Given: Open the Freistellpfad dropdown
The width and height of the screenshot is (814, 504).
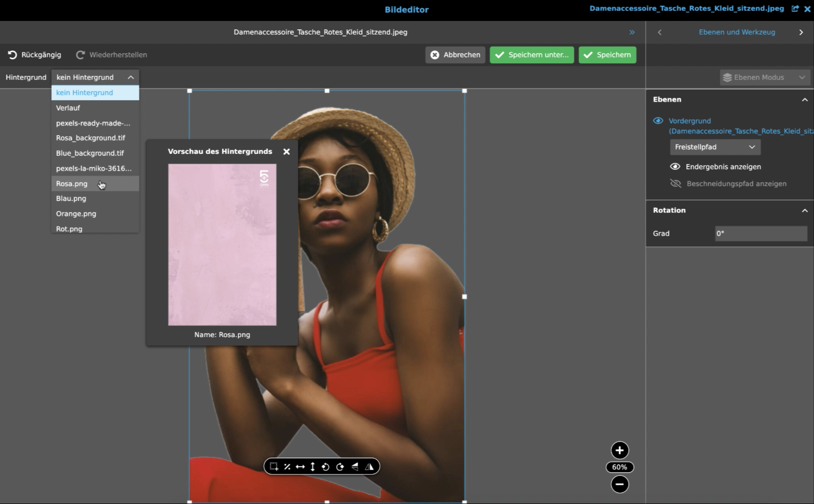Looking at the screenshot, I should click(x=715, y=147).
